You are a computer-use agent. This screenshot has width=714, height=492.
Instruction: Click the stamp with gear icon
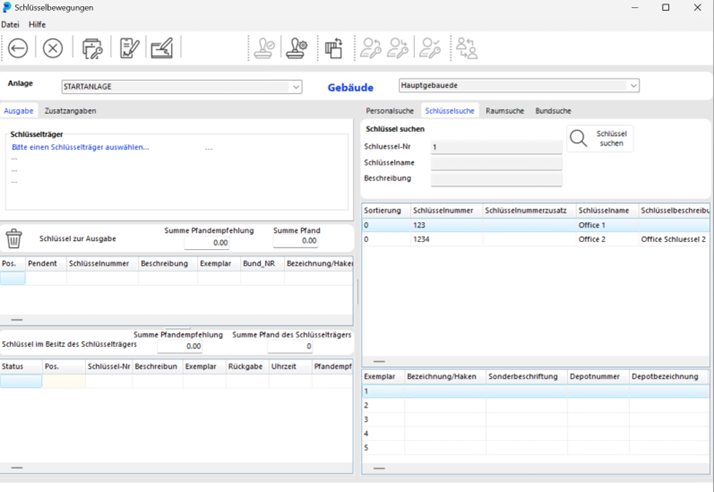click(x=297, y=48)
